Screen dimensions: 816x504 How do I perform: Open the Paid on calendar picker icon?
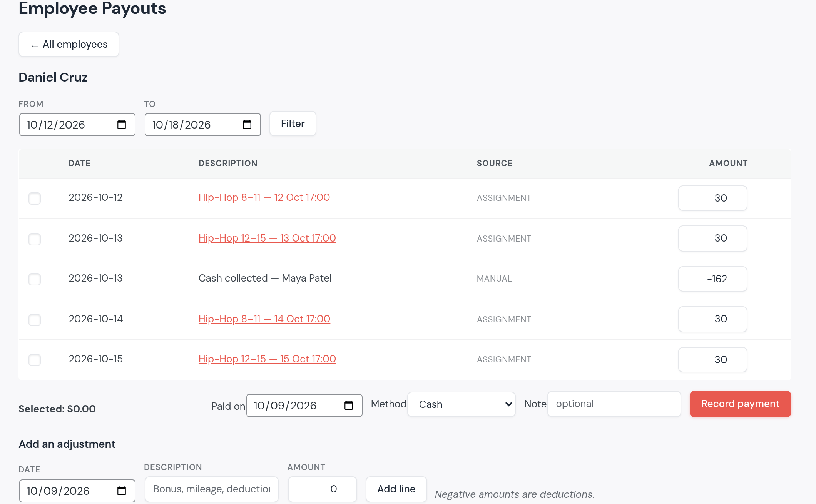tap(349, 406)
